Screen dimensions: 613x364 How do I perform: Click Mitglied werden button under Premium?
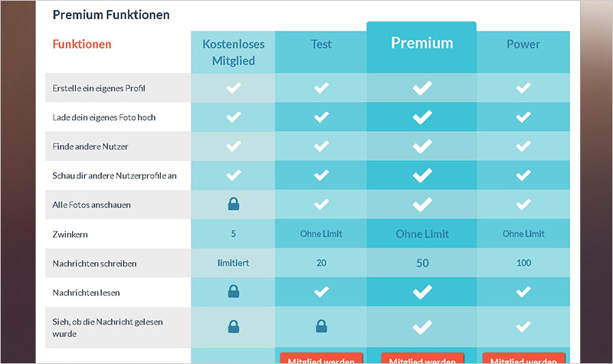tap(422, 358)
